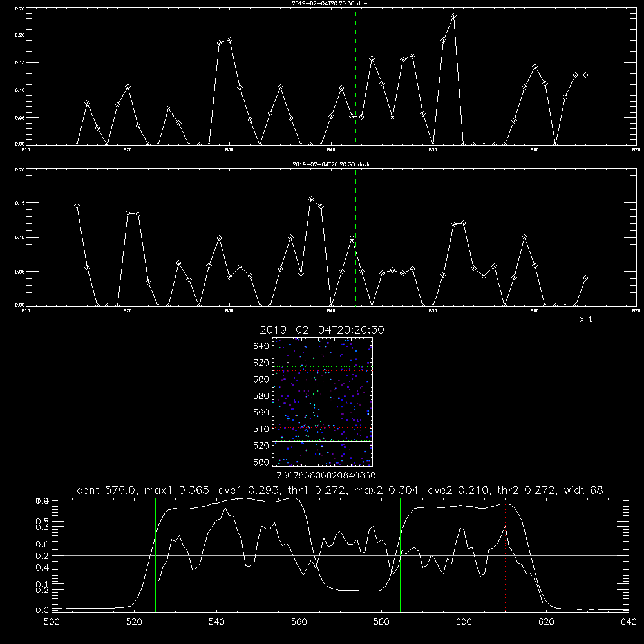This screenshot has height=644, width=644.
Task: Click the '0.0' y-axis label of bottom plot
Action: pyautogui.click(x=43, y=611)
